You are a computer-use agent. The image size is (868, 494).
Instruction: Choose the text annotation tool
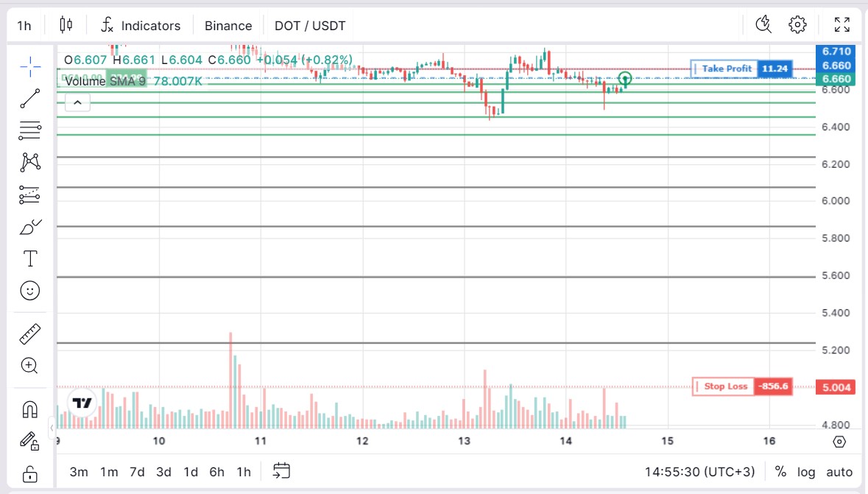click(x=30, y=258)
